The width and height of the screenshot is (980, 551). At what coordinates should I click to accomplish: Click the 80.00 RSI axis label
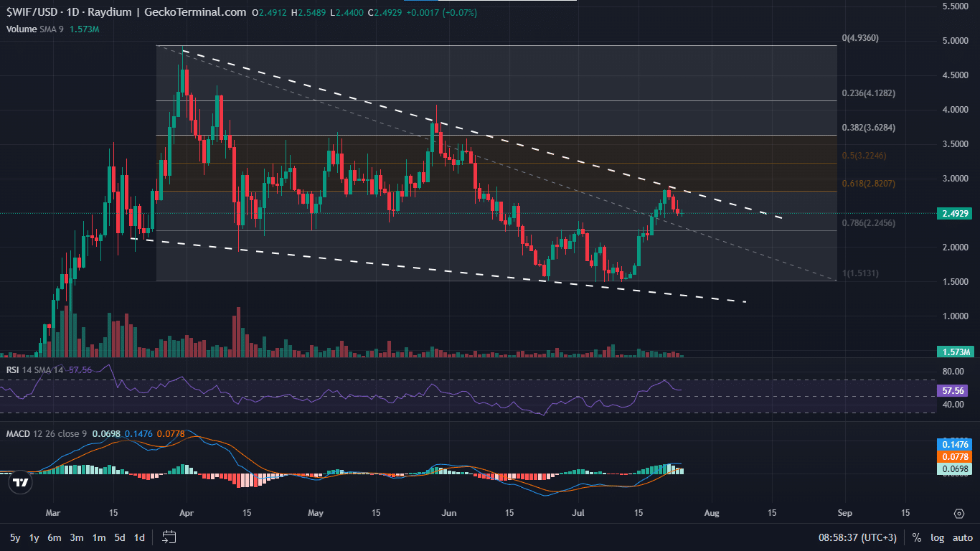pyautogui.click(x=953, y=372)
